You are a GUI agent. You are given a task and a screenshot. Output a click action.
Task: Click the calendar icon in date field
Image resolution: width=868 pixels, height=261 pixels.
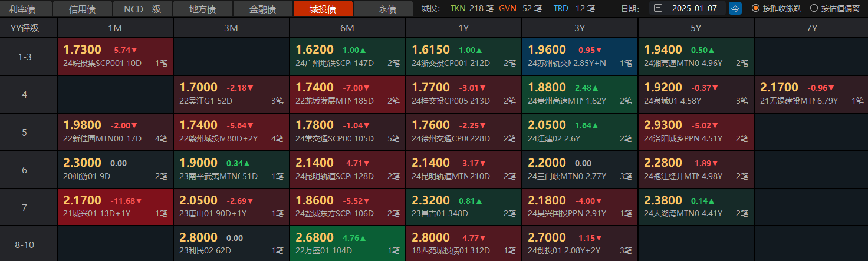click(x=659, y=8)
